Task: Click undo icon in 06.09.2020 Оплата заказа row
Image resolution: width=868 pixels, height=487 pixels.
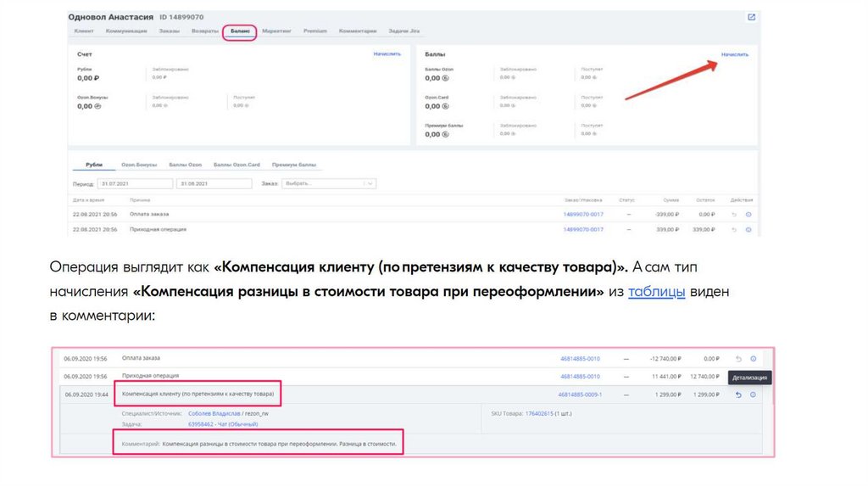Action: 738,359
